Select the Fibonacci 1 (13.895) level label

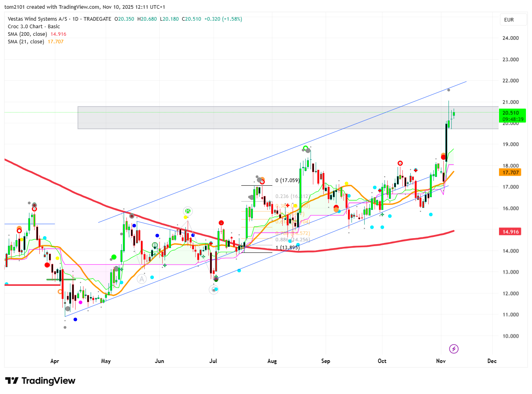pos(287,248)
